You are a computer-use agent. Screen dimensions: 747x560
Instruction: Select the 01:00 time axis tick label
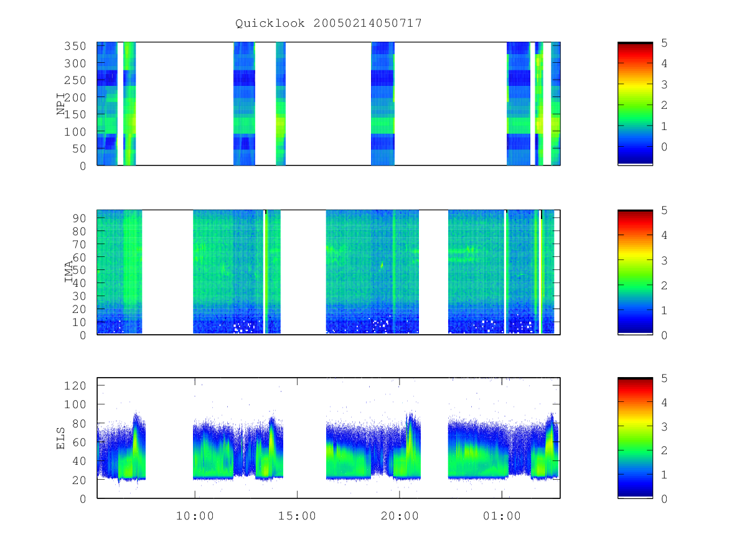502,516
